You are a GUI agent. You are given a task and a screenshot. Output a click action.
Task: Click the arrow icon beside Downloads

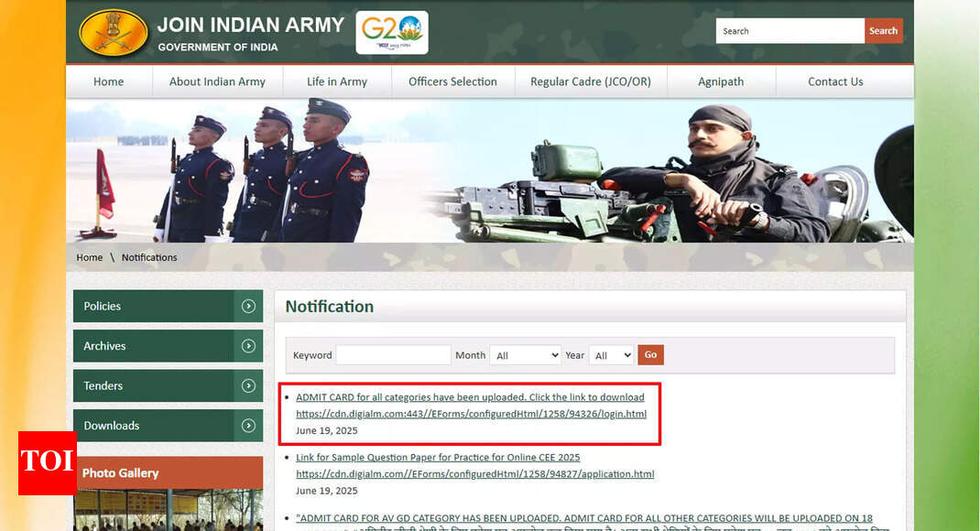(248, 426)
